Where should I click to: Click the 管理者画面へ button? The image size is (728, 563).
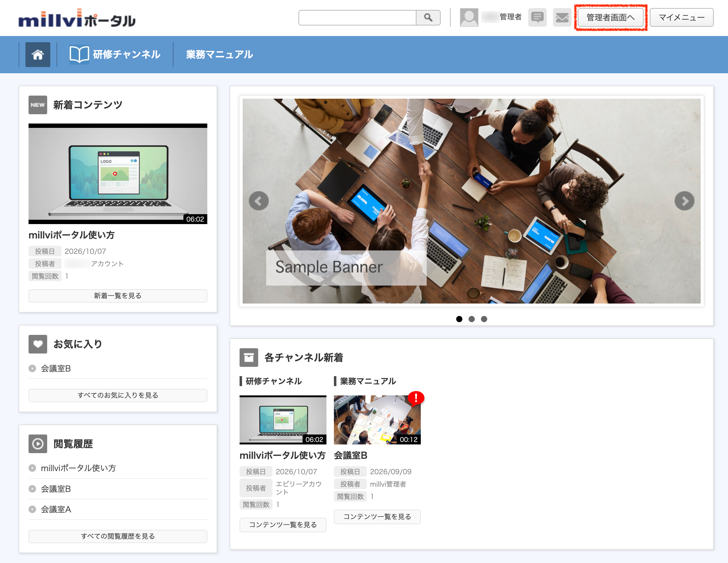[x=610, y=17]
